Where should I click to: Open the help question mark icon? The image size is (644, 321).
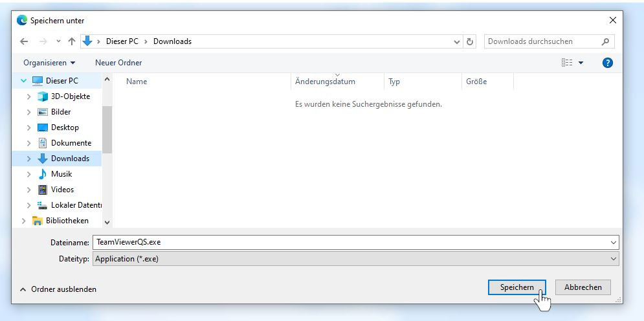click(607, 63)
